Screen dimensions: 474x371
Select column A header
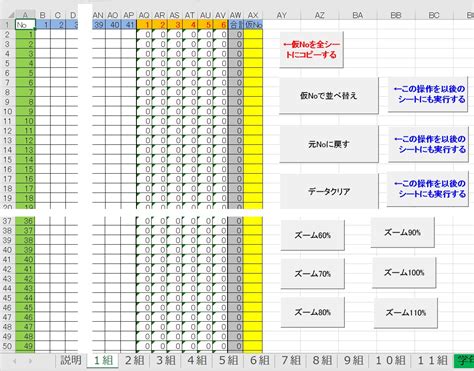pos(25,15)
